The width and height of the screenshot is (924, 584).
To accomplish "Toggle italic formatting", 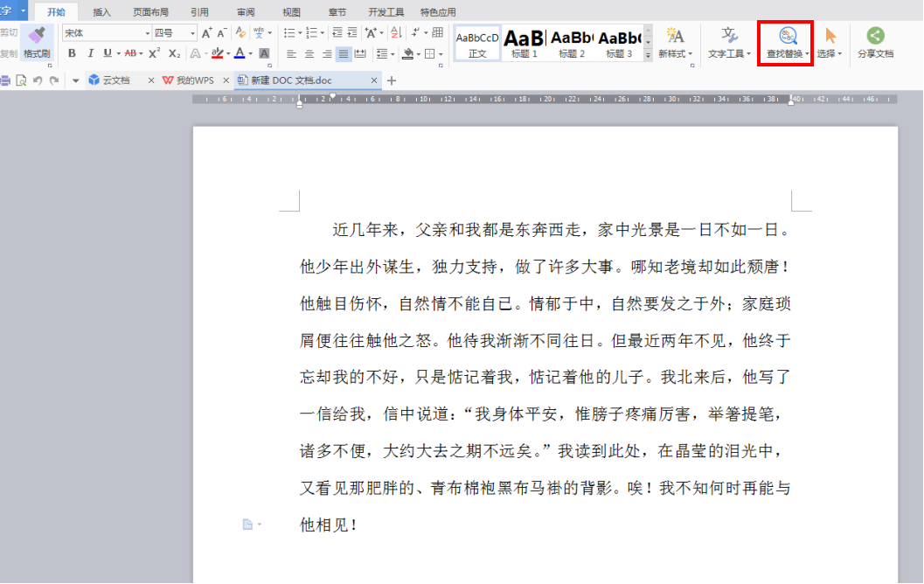I will [90, 52].
